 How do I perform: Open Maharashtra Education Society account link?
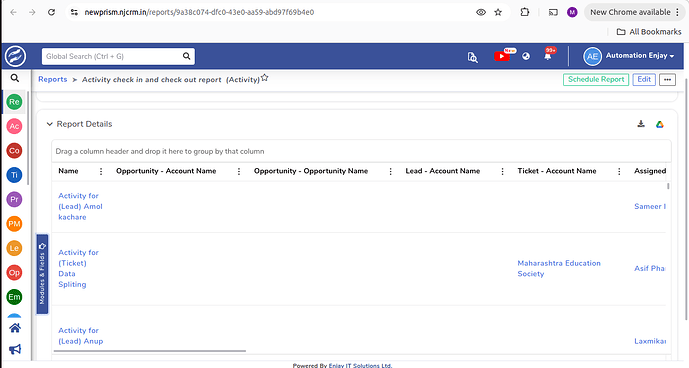559,268
